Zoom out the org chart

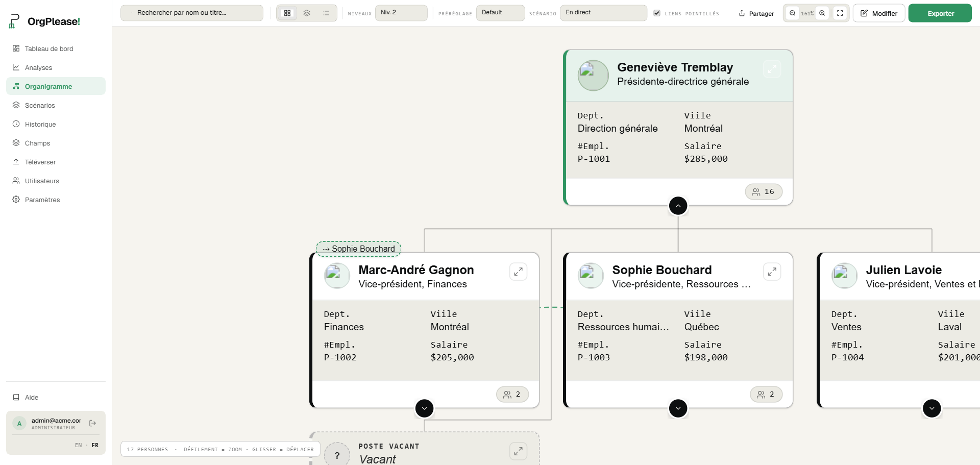point(792,13)
